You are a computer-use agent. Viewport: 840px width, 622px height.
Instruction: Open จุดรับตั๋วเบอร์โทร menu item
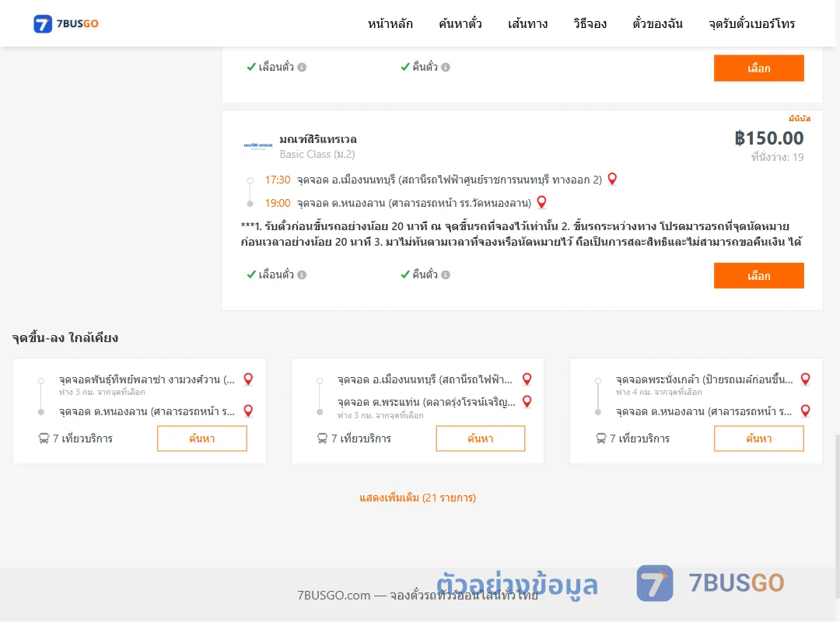[x=751, y=23]
